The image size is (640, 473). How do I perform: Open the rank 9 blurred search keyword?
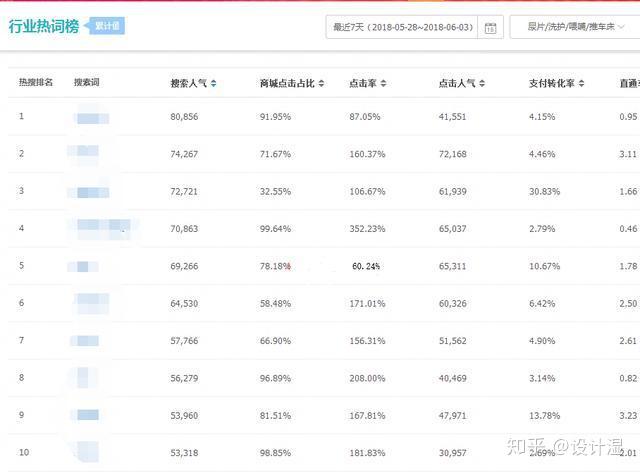pos(88,414)
